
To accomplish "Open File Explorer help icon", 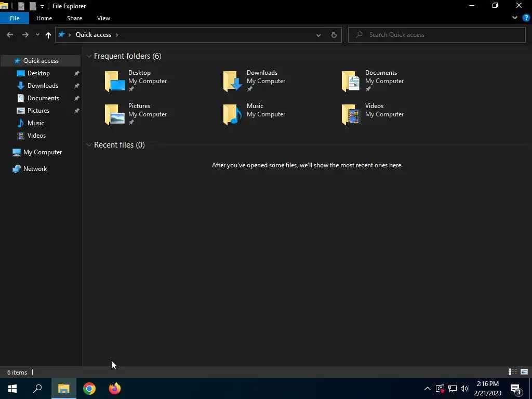I will pyautogui.click(x=526, y=18).
